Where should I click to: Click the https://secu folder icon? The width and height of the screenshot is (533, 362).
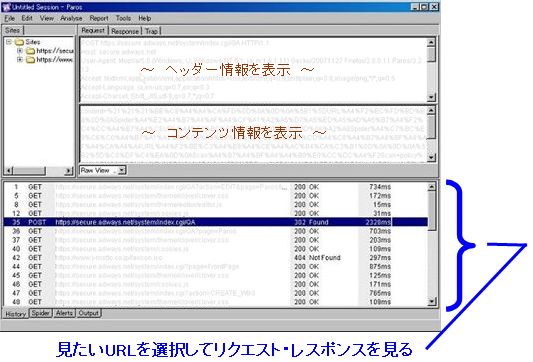click(31, 51)
